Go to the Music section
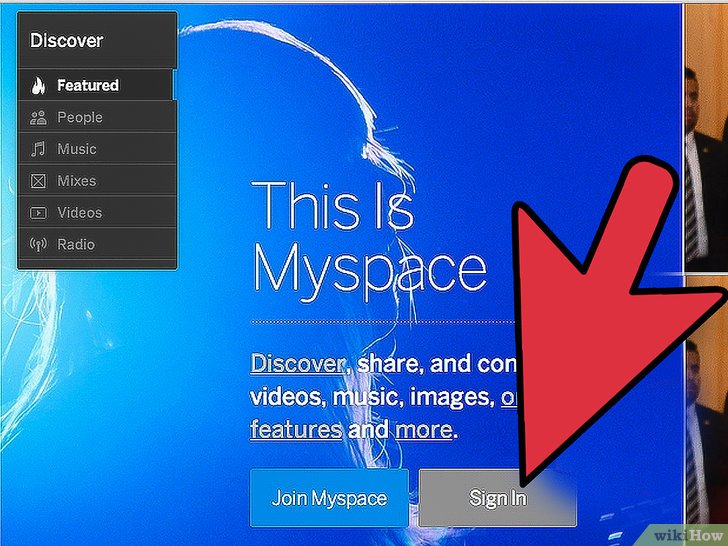This screenshot has width=728, height=546. 97,149
